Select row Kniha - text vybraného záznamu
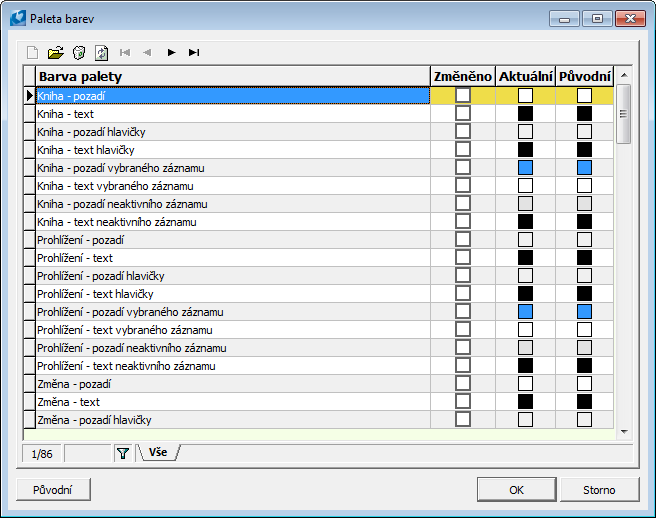Image resolution: width=656 pixels, height=518 pixels. (x=233, y=186)
